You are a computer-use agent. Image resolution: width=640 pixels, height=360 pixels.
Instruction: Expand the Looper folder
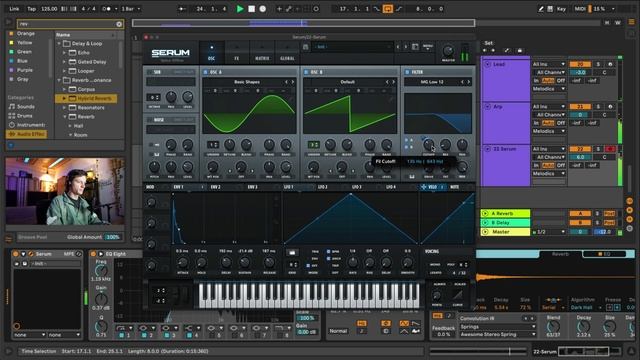pos(64,71)
